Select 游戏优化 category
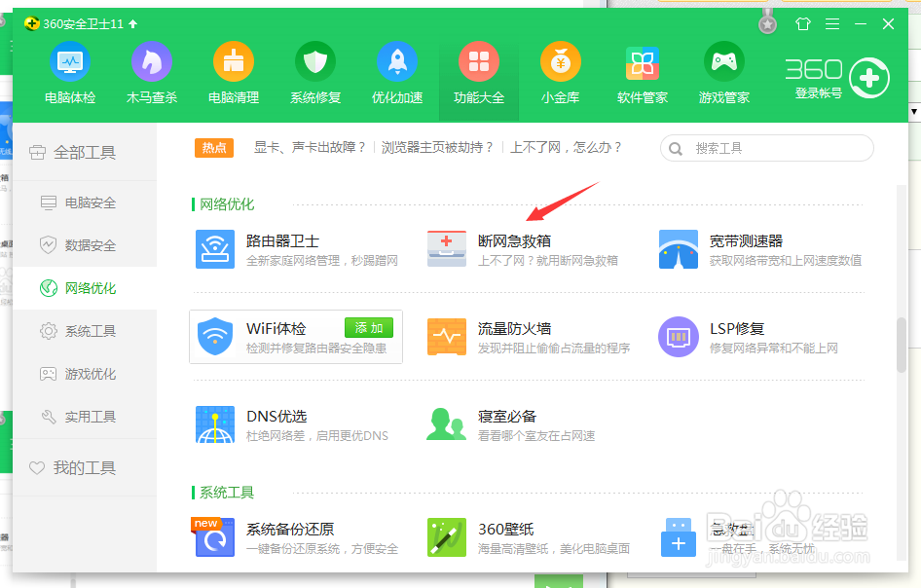The width and height of the screenshot is (921, 588). tap(85, 374)
